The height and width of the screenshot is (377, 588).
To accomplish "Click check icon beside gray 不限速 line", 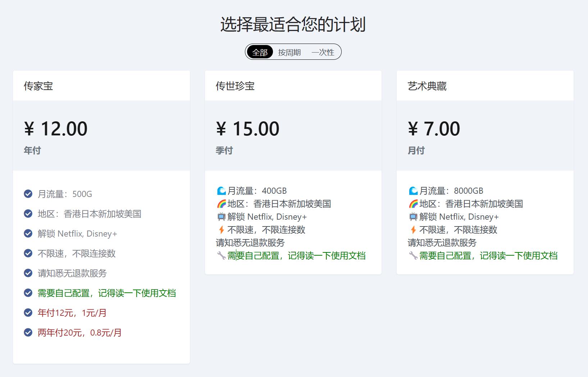I will [28, 253].
